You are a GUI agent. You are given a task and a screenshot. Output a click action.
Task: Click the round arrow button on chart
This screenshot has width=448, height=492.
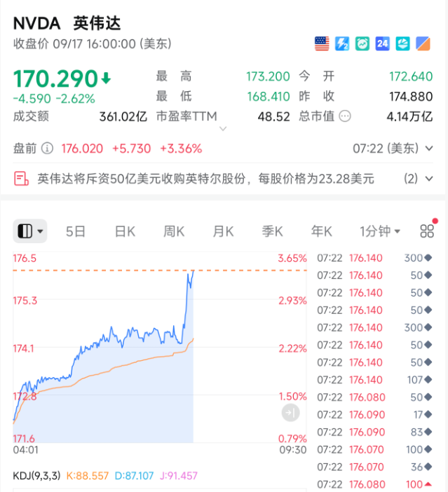pos(291,413)
